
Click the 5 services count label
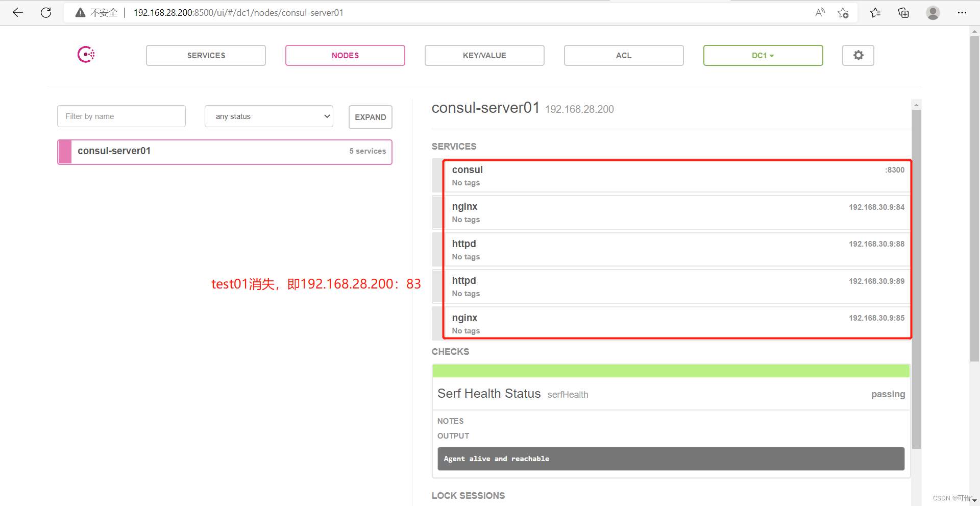(x=367, y=151)
